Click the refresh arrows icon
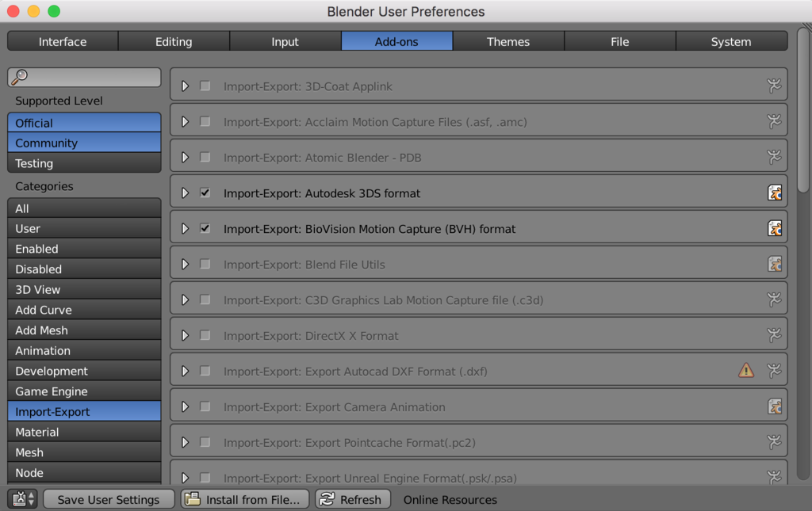This screenshot has height=511, width=812. tap(327, 499)
